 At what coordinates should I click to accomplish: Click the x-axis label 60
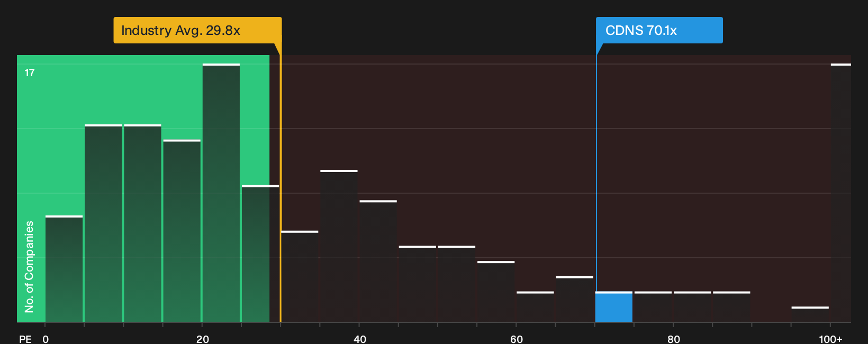[x=517, y=339]
